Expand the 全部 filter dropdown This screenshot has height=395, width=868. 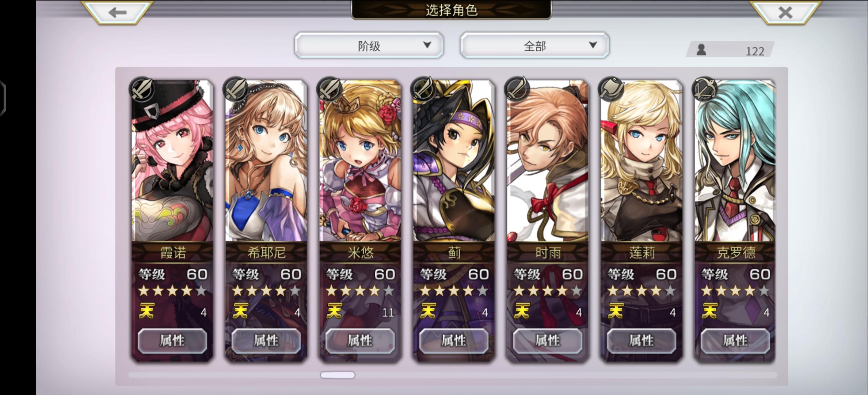click(534, 45)
